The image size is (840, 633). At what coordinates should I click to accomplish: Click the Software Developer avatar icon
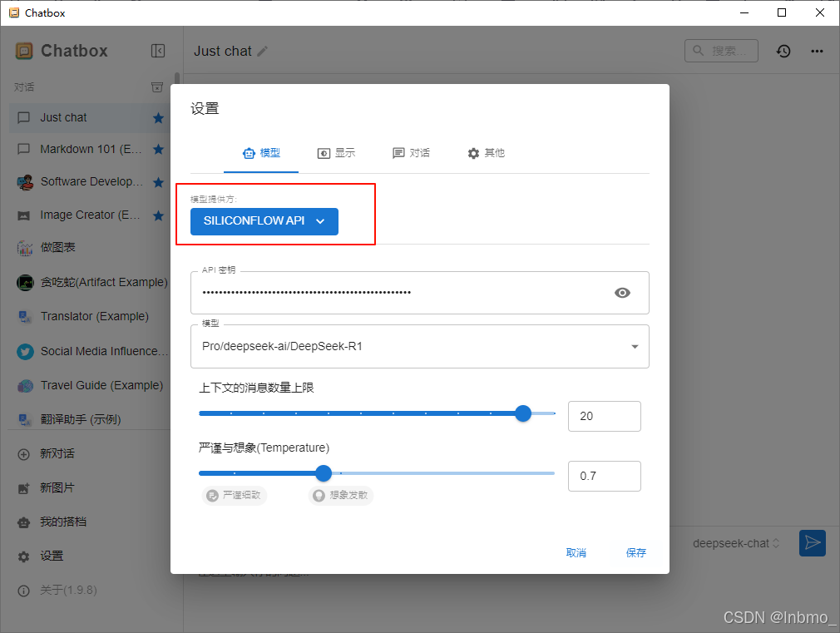click(x=25, y=182)
